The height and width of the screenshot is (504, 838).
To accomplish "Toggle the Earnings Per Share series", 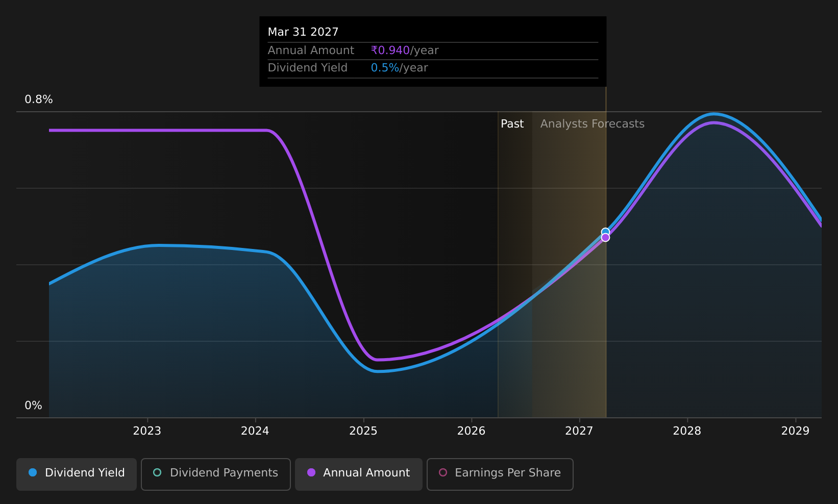I will click(500, 474).
